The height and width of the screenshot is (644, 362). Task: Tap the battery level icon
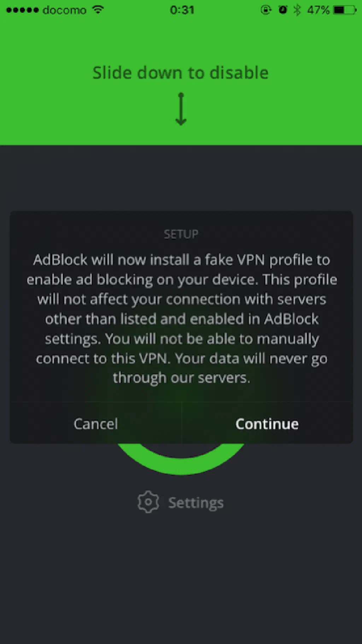345,10
